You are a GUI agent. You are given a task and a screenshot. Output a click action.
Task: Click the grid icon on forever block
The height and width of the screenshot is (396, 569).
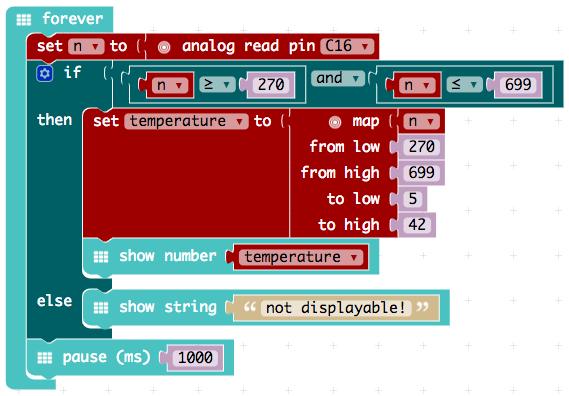[x=24, y=20]
